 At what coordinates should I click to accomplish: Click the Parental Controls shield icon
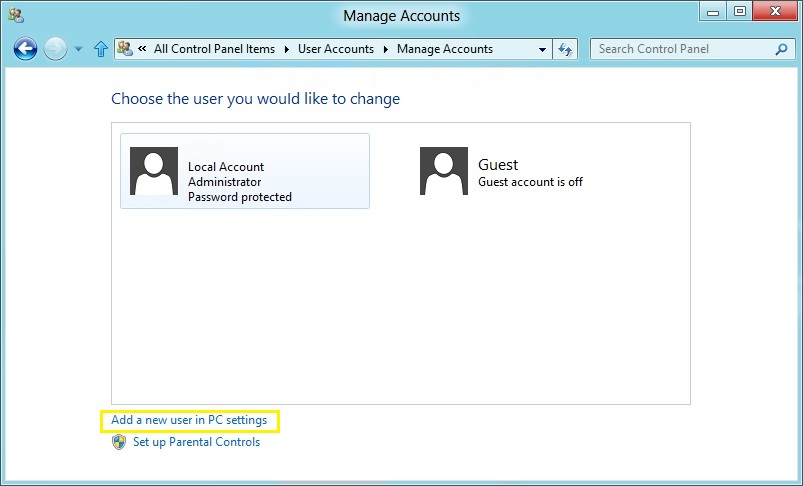[x=119, y=442]
